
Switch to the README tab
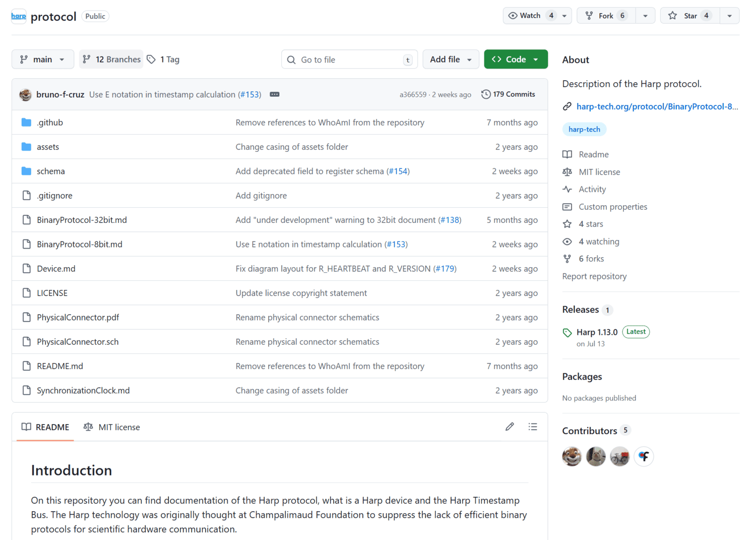coord(45,427)
